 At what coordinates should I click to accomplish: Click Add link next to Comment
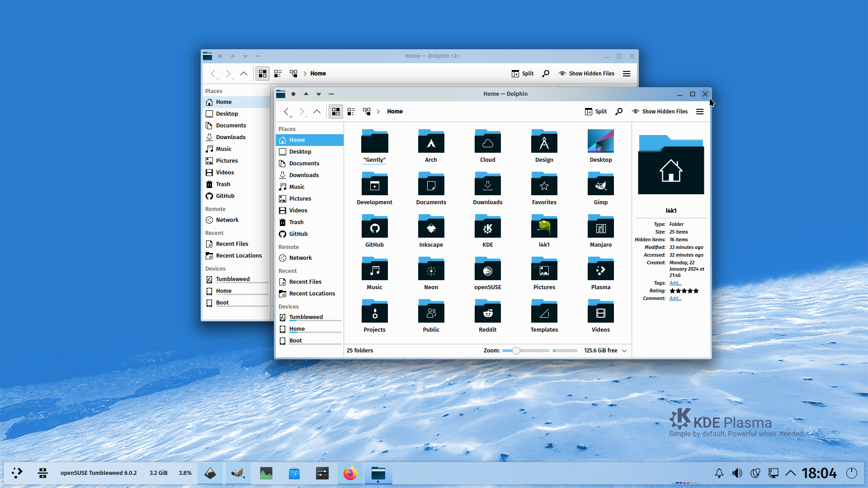675,299
